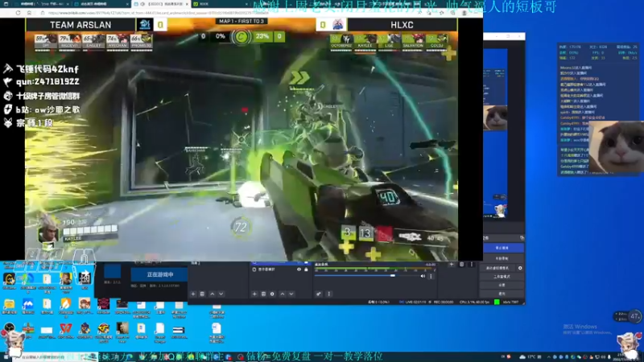644x362 pixels.
Task: Move source up in OBS Sources panel
Action: 283,294
